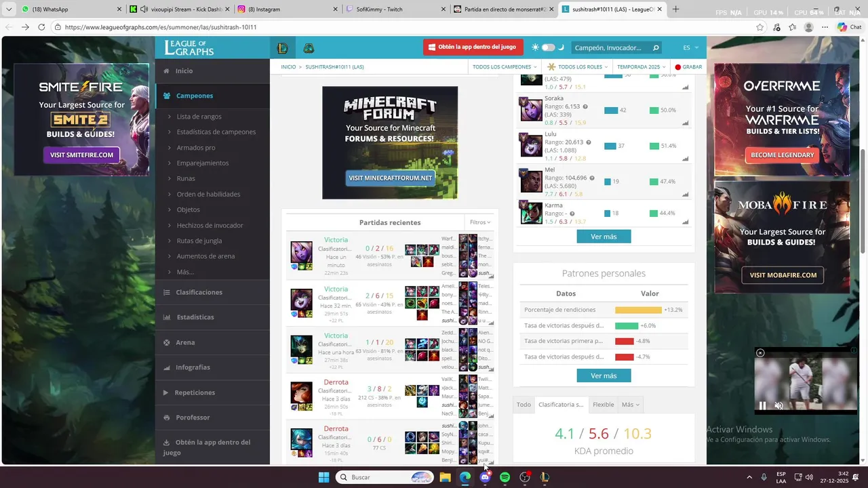868x488 pixels.
Task: Open File Explorer from the Windows taskbar
Action: [445, 477]
